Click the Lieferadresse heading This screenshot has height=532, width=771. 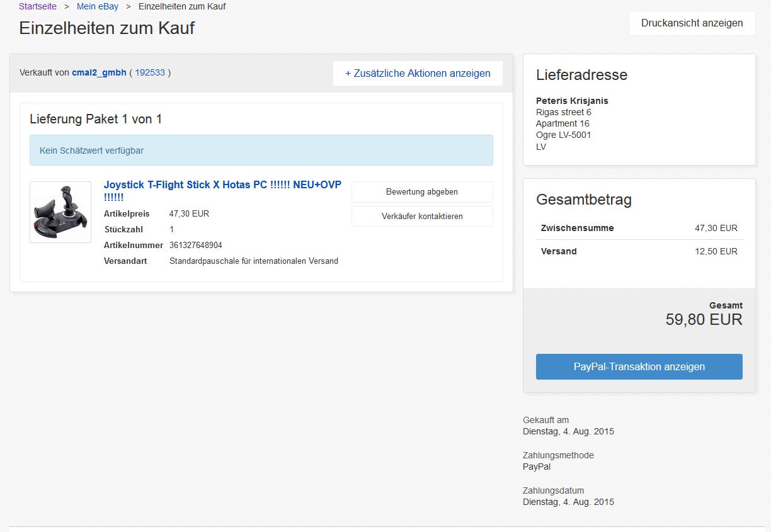[582, 75]
